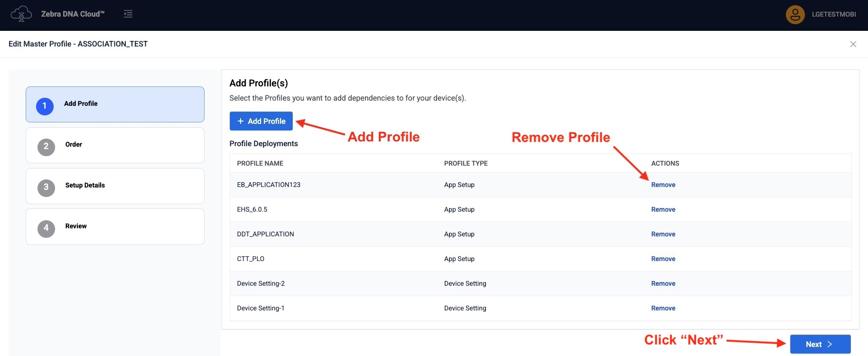Open the user avatar profile icon

click(795, 15)
